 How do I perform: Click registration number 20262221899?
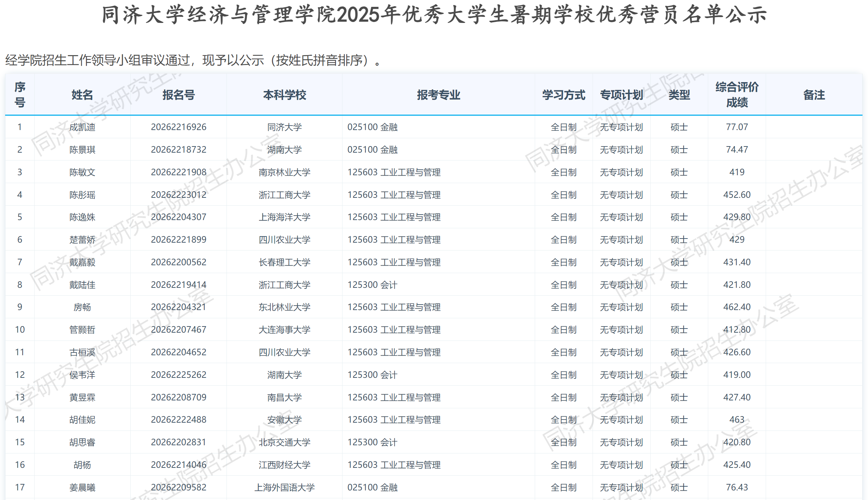coord(179,240)
